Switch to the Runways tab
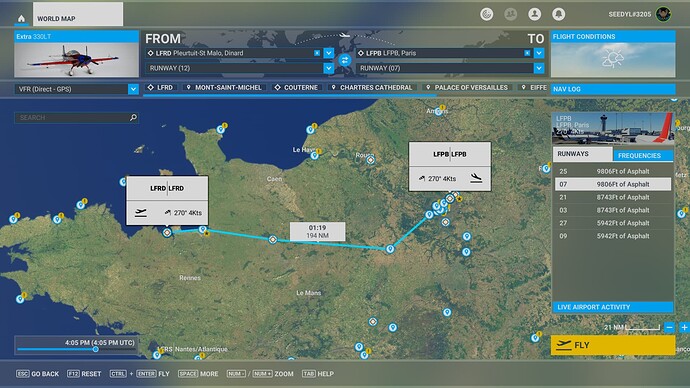Image resolution: width=690 pixels, height=388 pixels. (x=582, y=154)
